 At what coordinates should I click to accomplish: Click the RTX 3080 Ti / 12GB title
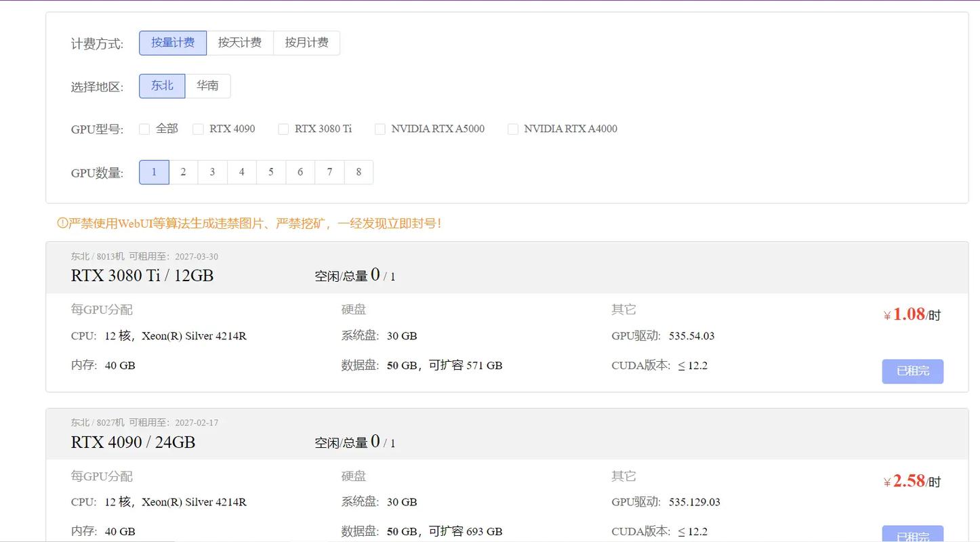point(142,276)
